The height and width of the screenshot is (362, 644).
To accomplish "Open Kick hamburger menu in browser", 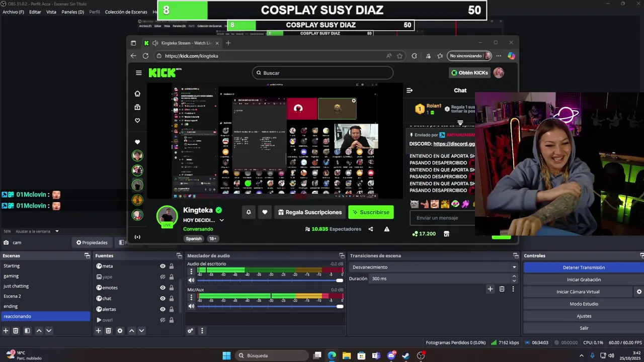I will coord(138,73).
